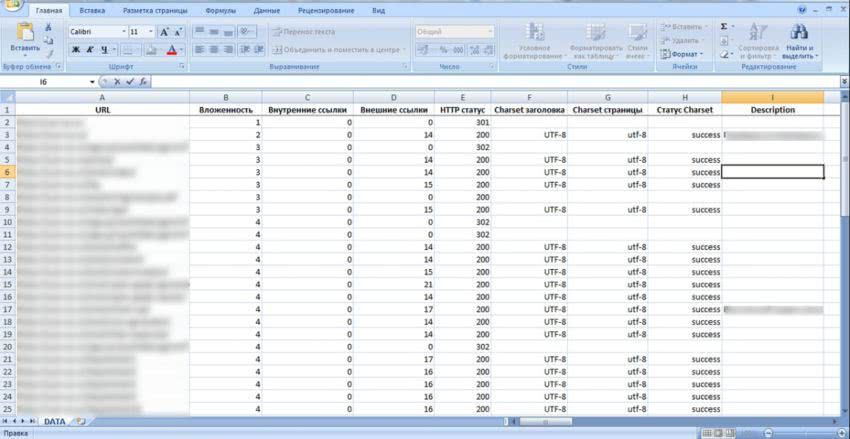Select the DATA sheet tab

tap(54, 421)
